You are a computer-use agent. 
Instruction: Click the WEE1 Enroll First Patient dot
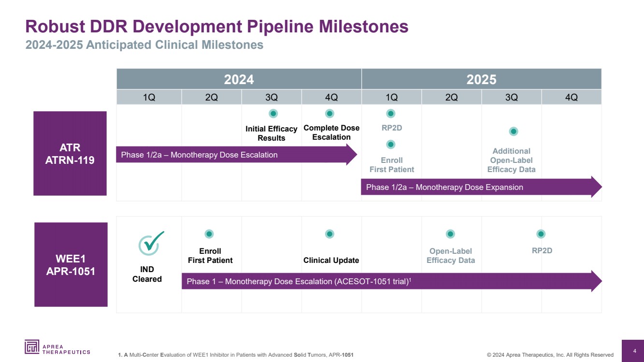(x=209, y=234)
